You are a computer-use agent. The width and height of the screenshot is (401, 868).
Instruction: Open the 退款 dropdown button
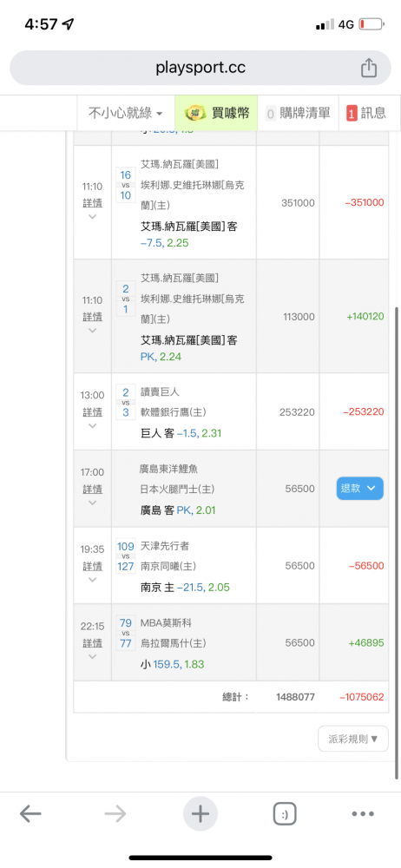tap(359, 488)
